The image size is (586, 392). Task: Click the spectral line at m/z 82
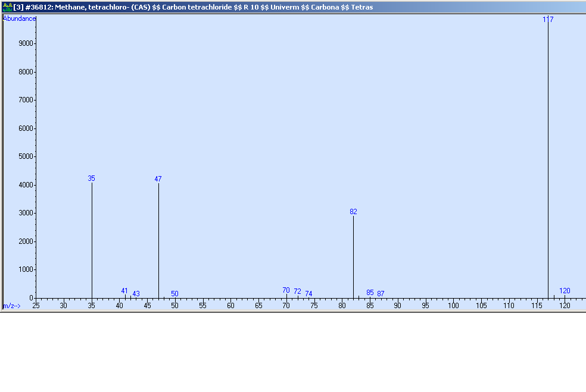point(353,257)
